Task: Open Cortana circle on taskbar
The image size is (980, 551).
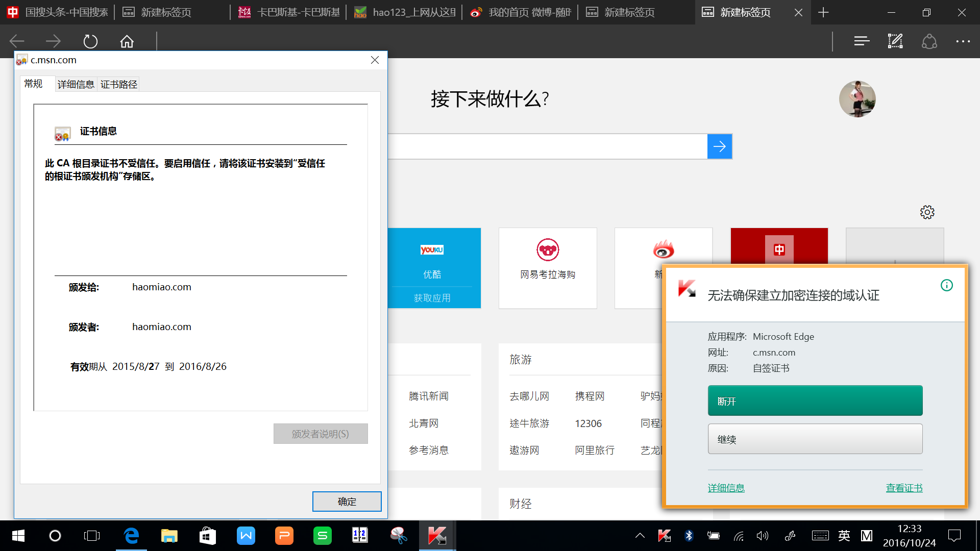Action: (x=55, y=536)
